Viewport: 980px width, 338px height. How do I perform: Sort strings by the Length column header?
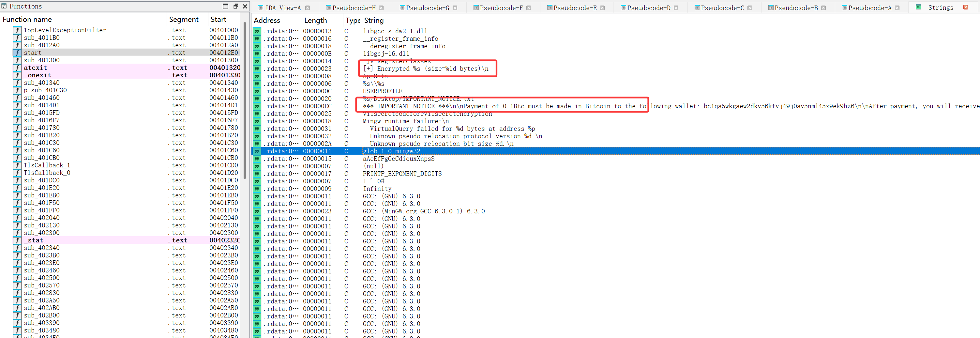[323, 21]
